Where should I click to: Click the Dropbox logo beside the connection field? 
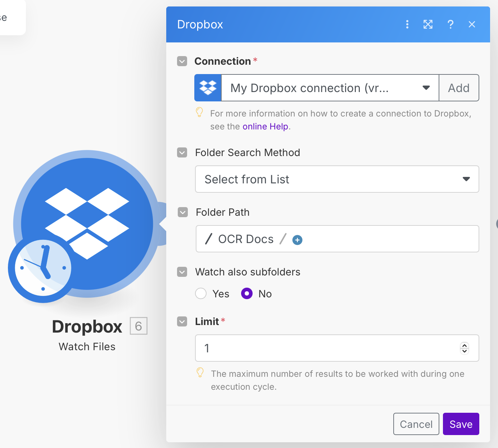(x=208, y=88)
